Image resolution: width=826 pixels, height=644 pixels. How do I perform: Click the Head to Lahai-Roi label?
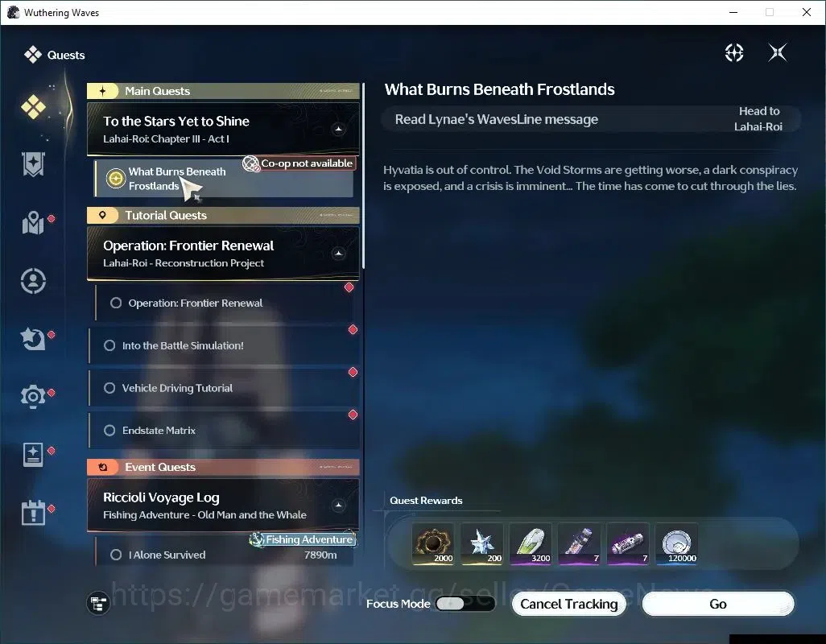click(758, 119)
